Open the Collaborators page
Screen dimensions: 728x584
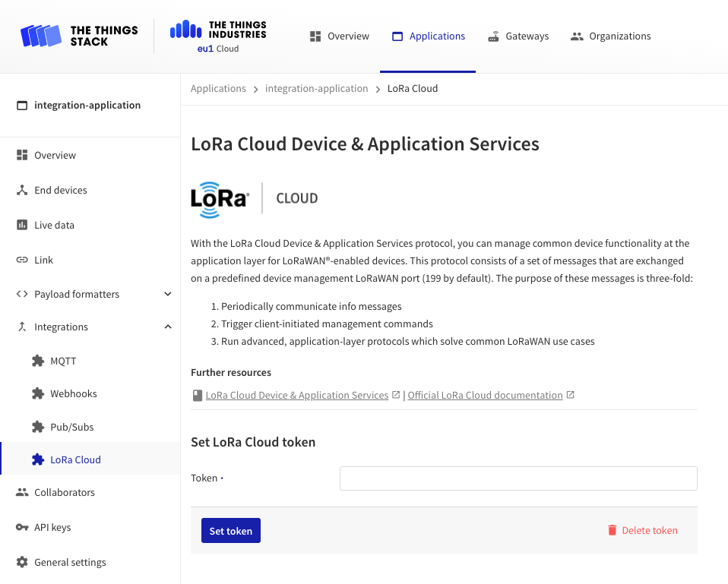click(x=65, y=492)
